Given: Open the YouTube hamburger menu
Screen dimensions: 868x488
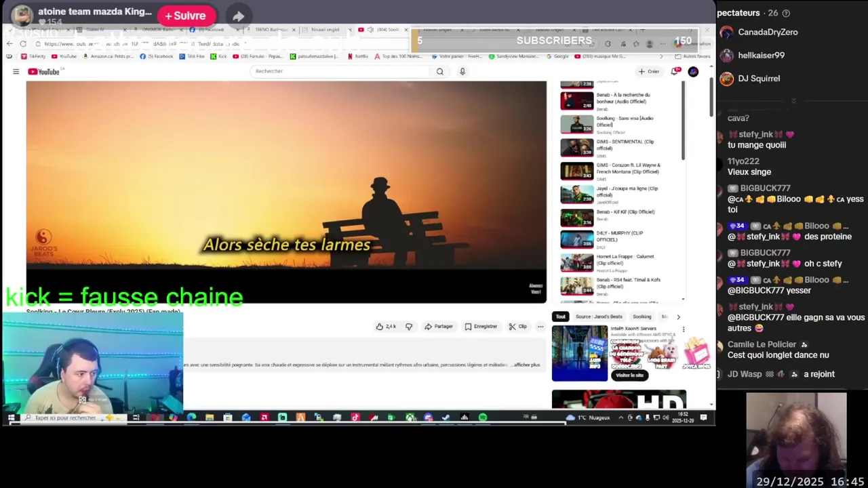Looking at the screenshot, I should [16, 71].
